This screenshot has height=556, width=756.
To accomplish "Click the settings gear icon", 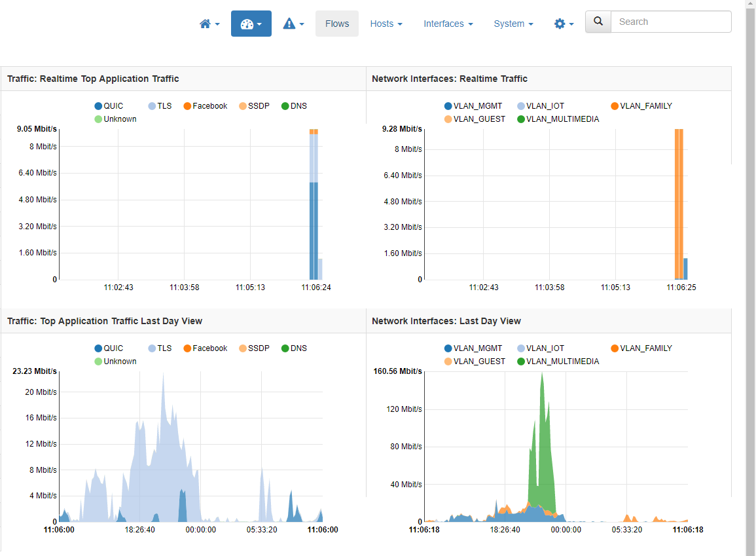I will (x=560, y=23).
